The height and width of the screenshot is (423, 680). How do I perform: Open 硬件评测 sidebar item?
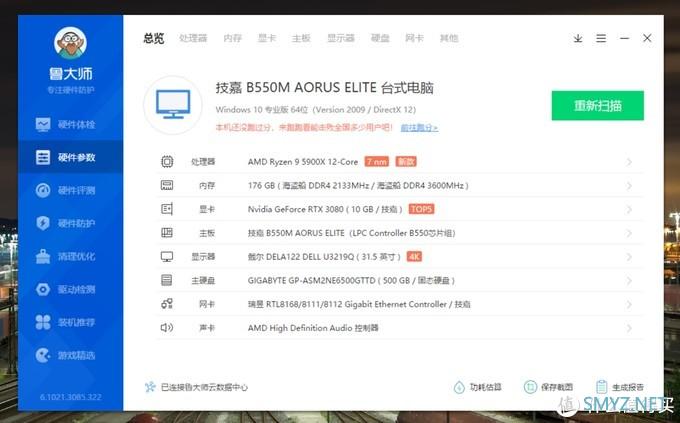pos(70,190)
